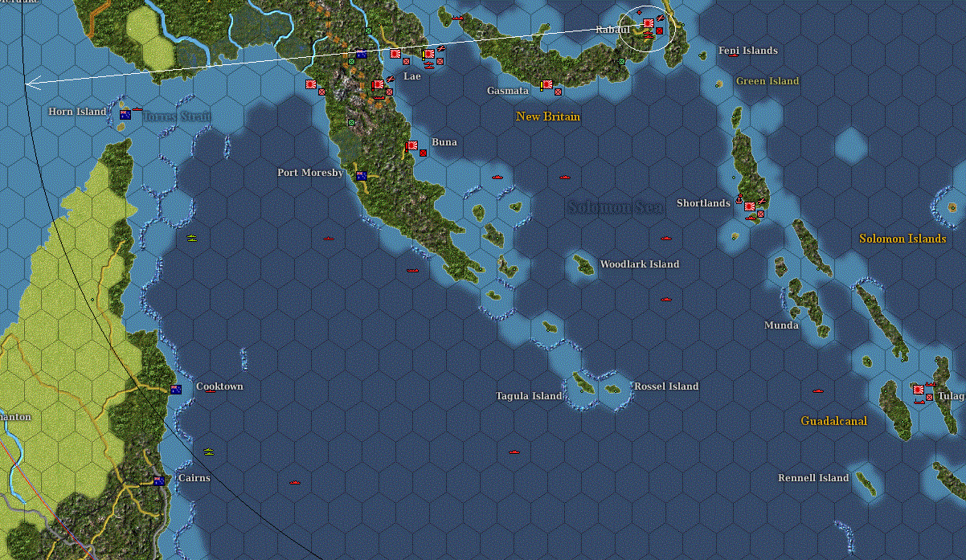Select ship icon south of Port Moresby

[x=328, y=238]
